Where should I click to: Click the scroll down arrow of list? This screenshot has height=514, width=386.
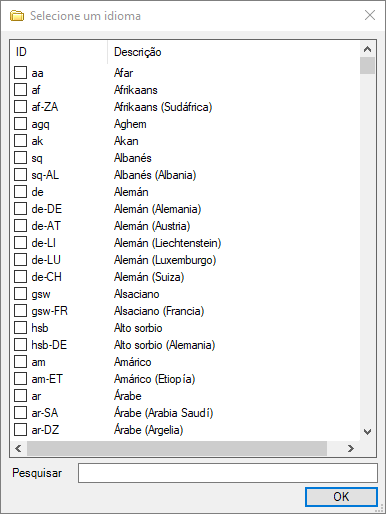tap(368, 432)
